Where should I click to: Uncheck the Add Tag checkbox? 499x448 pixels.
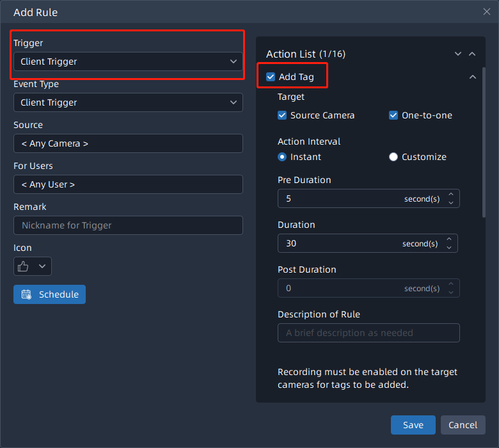click(271, 77)
